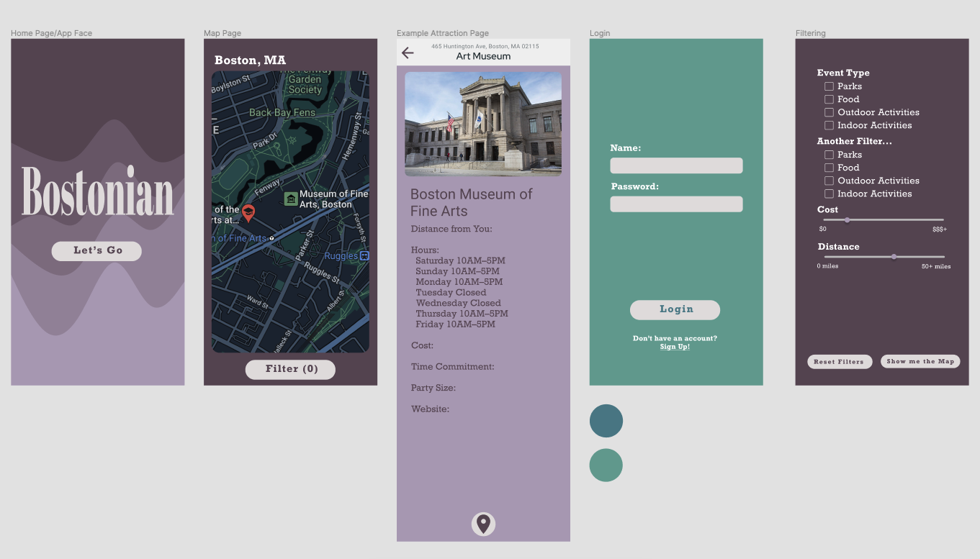Enable Outdoor Activities under Event Type
The width and height of the screenshot is (980, 559).
point(829,112)
